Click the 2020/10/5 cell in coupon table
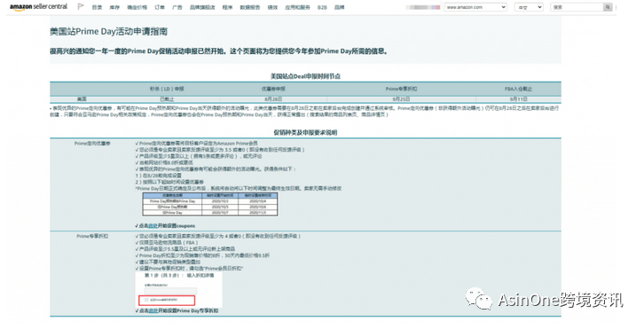The width and height of the screenshot is (644, 329). [220, 207]
